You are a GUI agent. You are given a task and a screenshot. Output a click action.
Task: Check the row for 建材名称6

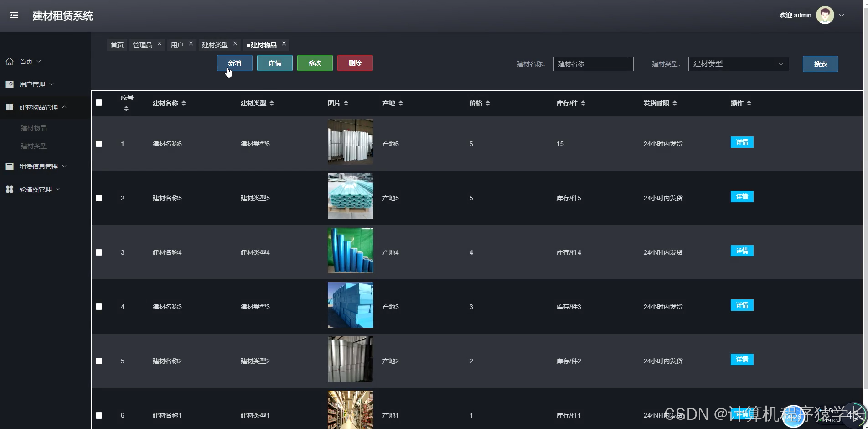(x=99, y=144)
